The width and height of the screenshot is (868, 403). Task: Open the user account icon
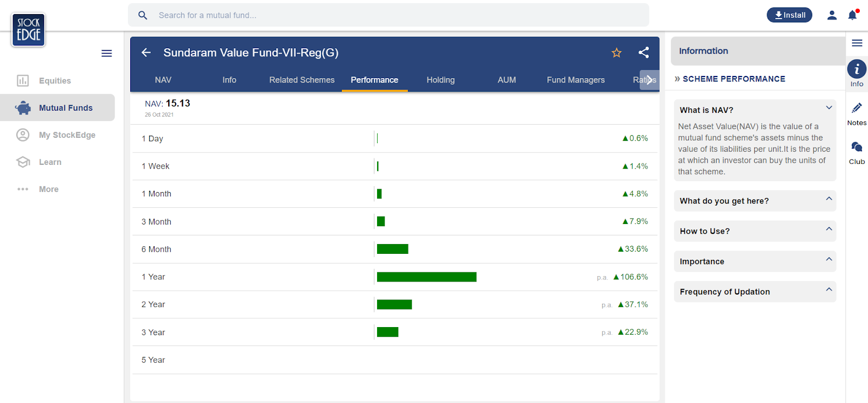click(832, 15)
